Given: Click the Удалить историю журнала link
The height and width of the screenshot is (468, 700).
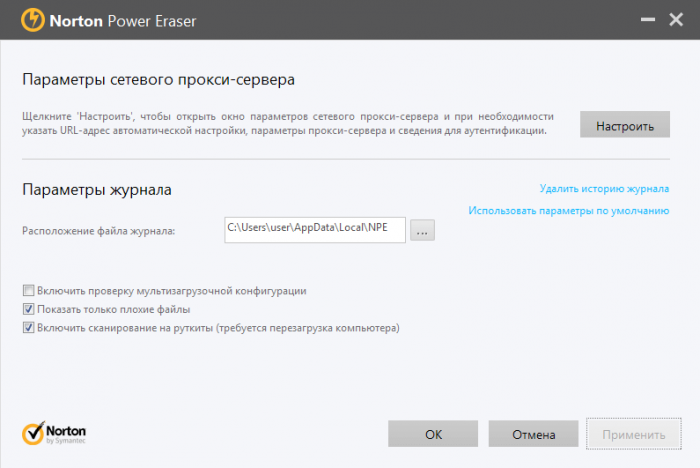Looking at the screenshot, I should [x=604, y=188].
